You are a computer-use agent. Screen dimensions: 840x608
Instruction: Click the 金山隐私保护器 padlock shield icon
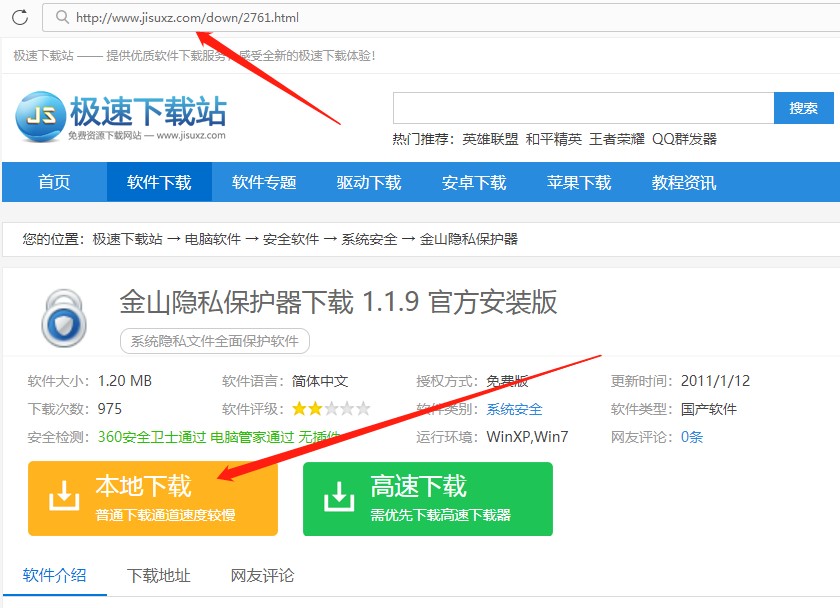point(64,318)
